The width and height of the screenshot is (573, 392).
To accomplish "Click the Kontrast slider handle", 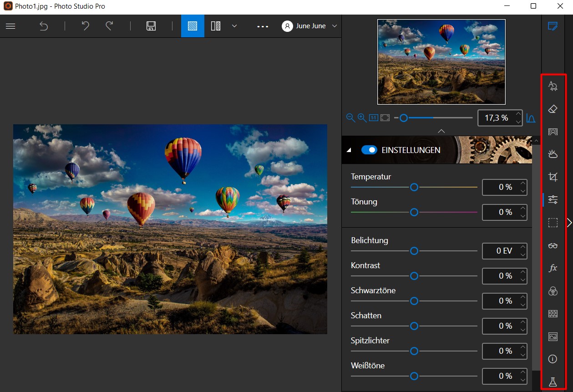I will point(414,276).
